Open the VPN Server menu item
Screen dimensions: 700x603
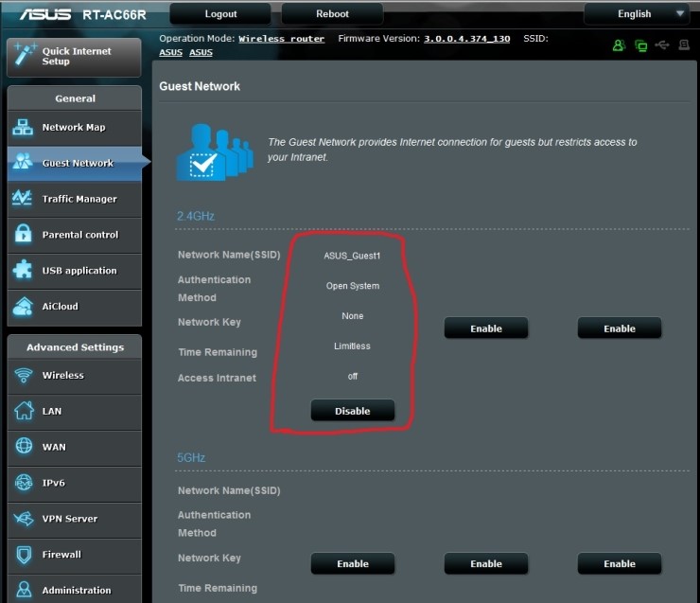pos(69,519)
